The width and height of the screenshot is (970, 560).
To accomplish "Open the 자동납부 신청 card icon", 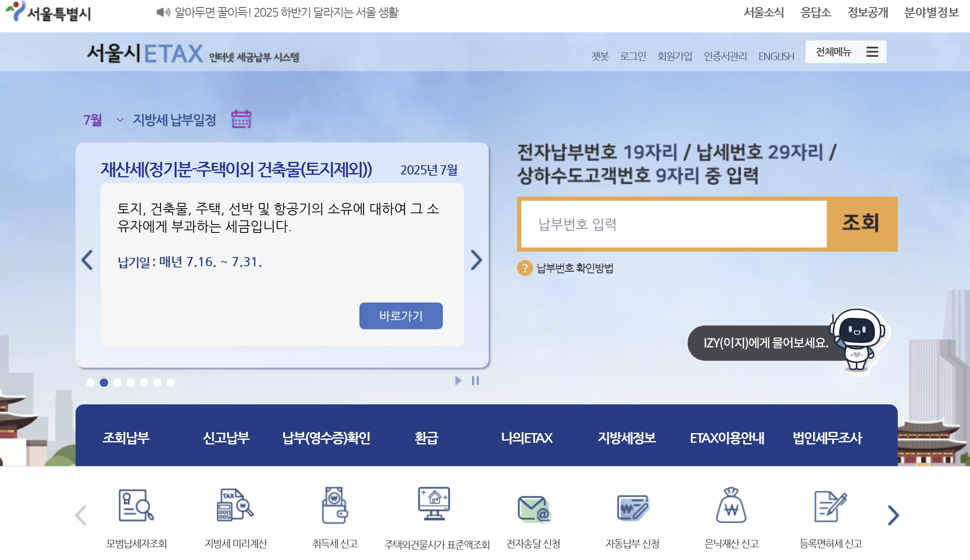I will (632, 507).
